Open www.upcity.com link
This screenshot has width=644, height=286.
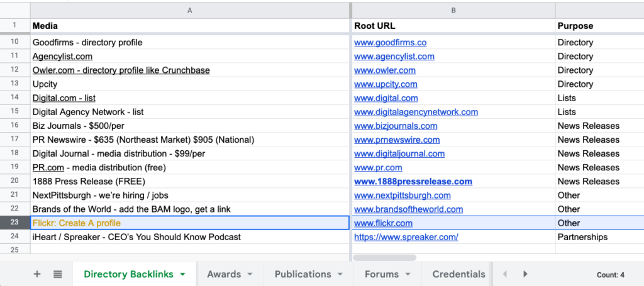(386, 84)
